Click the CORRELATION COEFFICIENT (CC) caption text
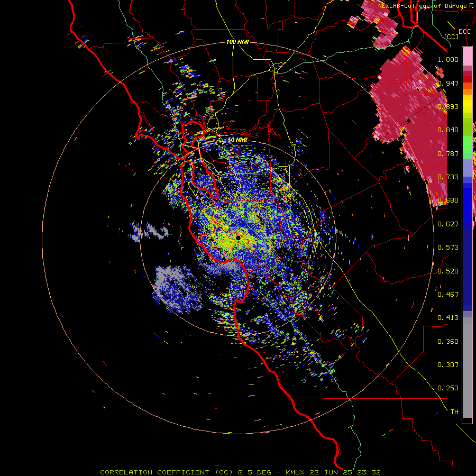This screenshot has width=476, height=476. point(167,472)
